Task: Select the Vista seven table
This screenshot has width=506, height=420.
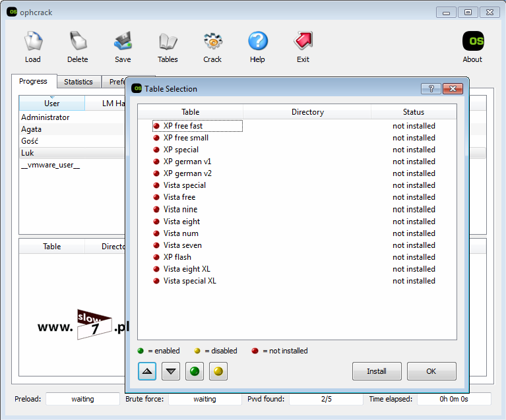Action: (298, 245)
